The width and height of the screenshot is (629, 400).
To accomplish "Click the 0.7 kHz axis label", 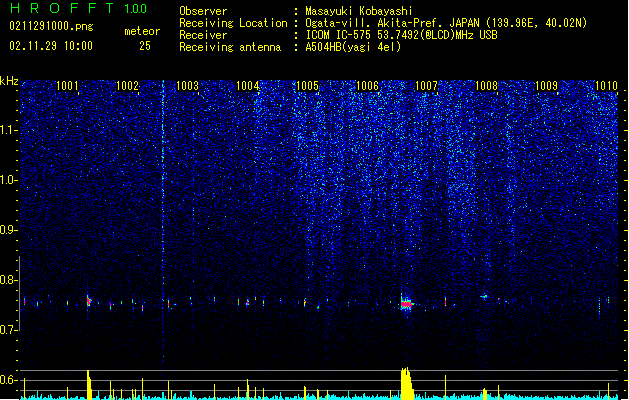I will 9,330.
